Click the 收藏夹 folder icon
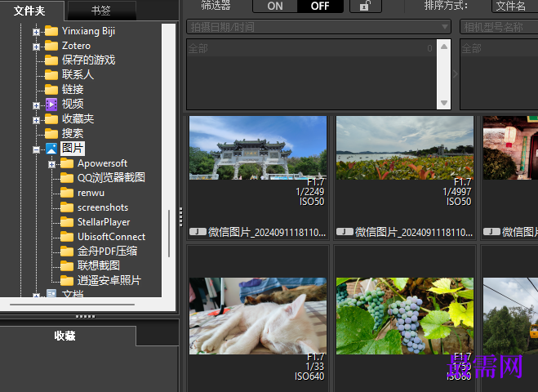 51,119
